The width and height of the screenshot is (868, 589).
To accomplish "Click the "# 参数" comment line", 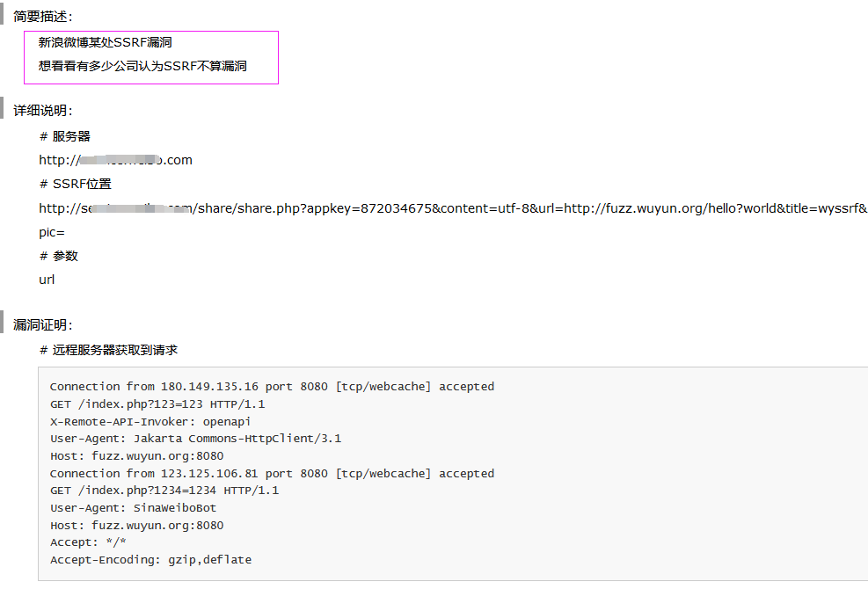I will tap(59, 256).
